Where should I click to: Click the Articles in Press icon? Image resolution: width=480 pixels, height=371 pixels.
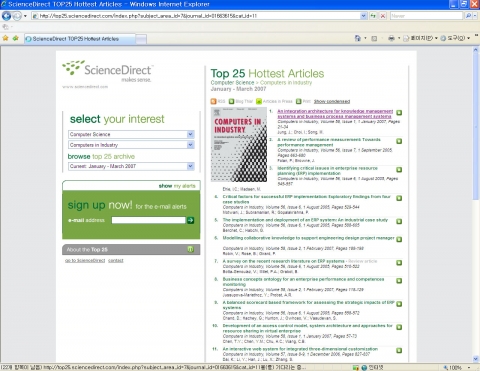[x=259, y=101]
